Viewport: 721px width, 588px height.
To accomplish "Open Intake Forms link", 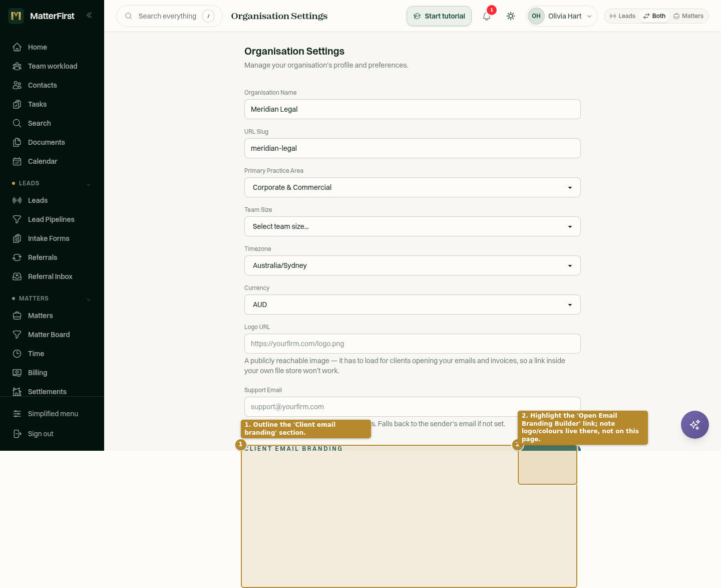I will pos(52,238).
